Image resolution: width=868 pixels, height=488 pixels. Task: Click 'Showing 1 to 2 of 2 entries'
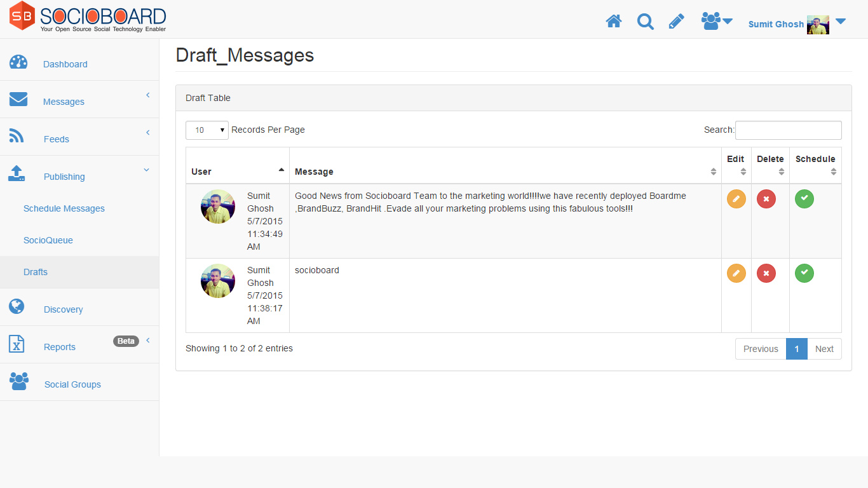click(239, 348)
